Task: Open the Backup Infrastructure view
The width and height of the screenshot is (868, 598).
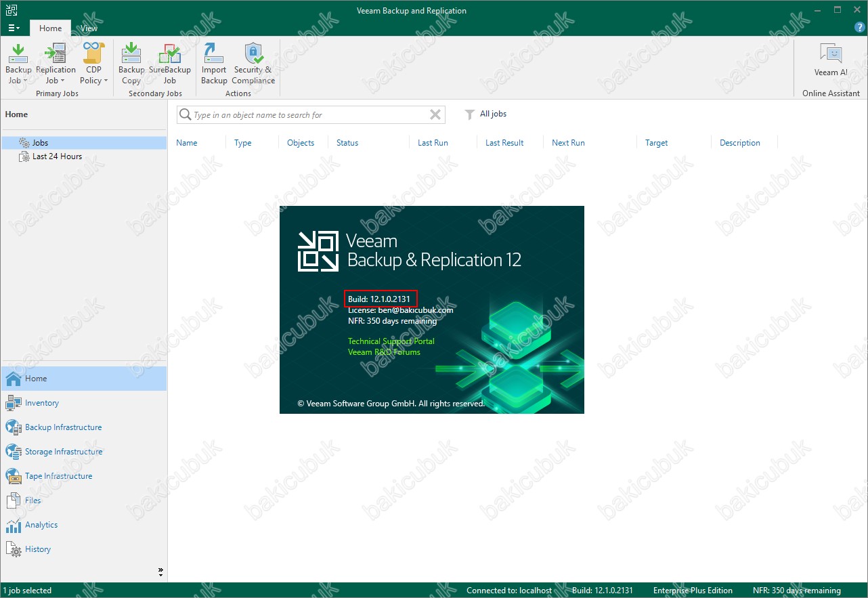Action: 84,427
